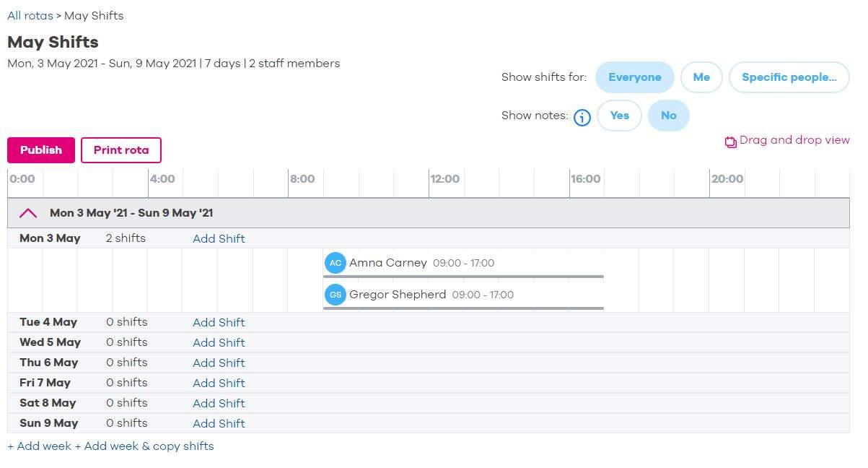The image size is (868, 468).
Task: Click the rota date range summary text
Action: (x=173, y=64)
